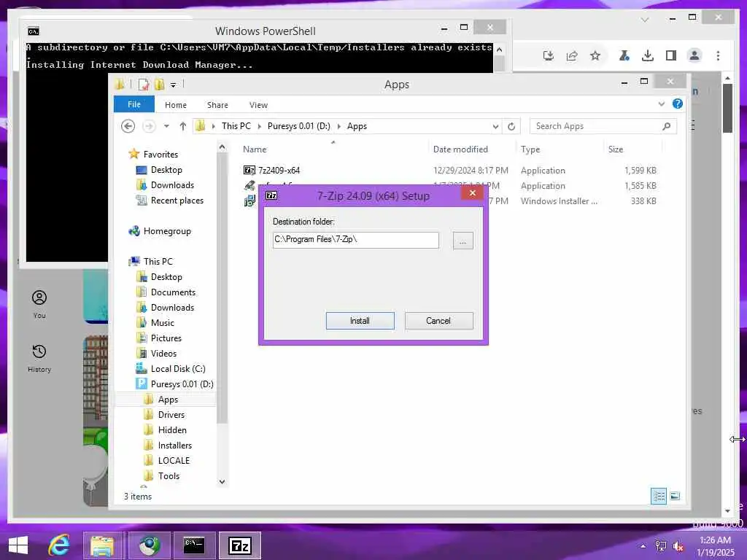Viewport: 747px width, 560px height.
Task: Switch to Large icons view in status bar
Action: pyautogui.click(x=675, y=496)
